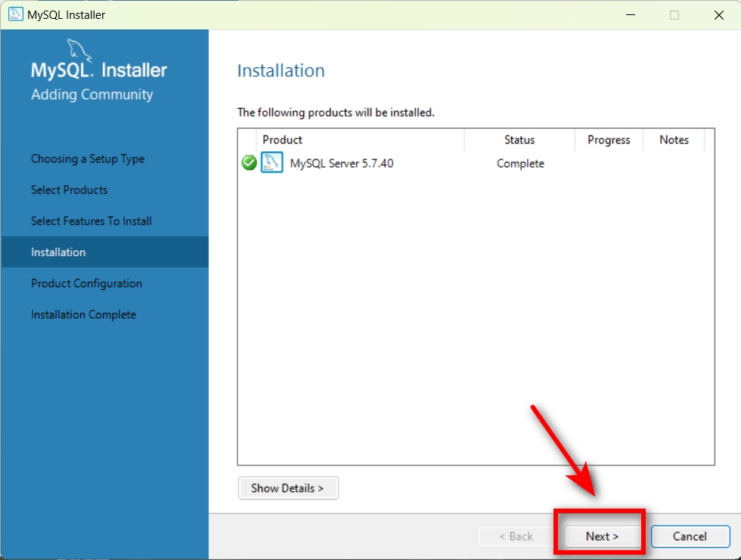This screenshot has height=560, width=741.
Task: Click the MySQL dolphin logo in sidebar
Action: (x=79, y=50)
